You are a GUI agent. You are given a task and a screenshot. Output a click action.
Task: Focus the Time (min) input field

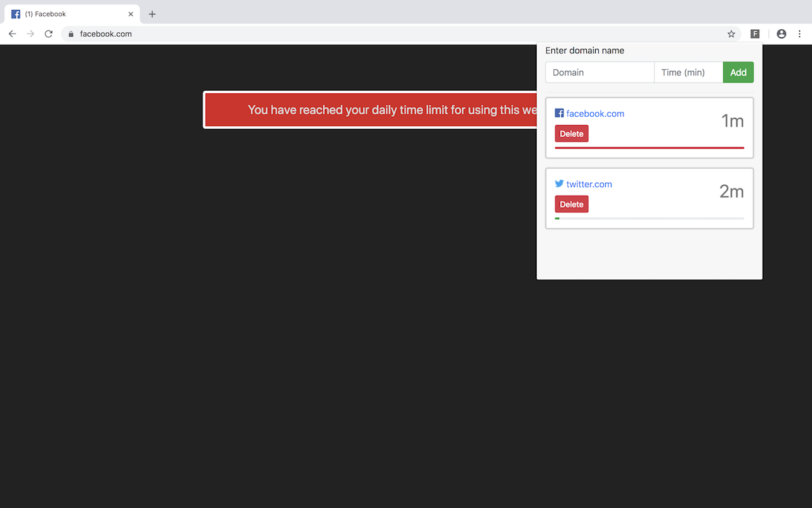click(x=688, y=72)
